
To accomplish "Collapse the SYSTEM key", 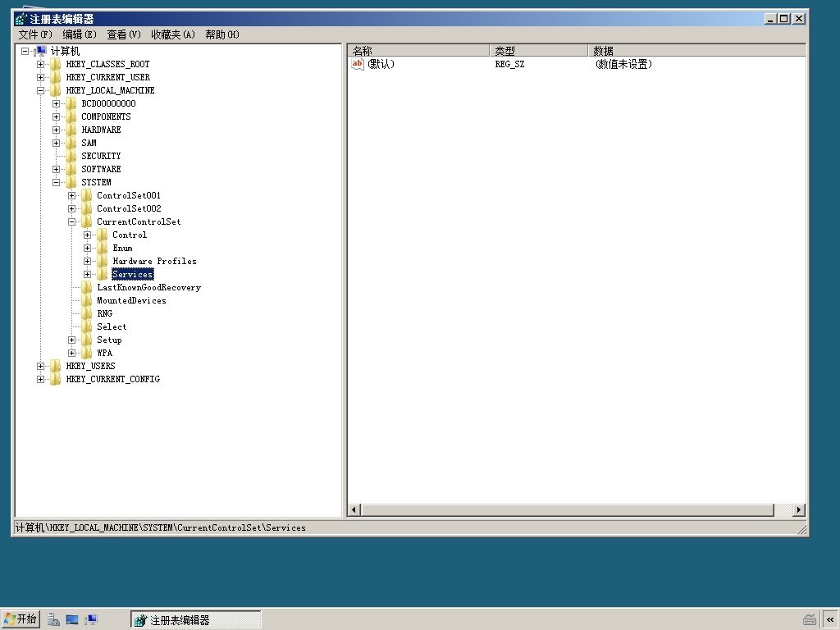I will click(x=56, y=183).
